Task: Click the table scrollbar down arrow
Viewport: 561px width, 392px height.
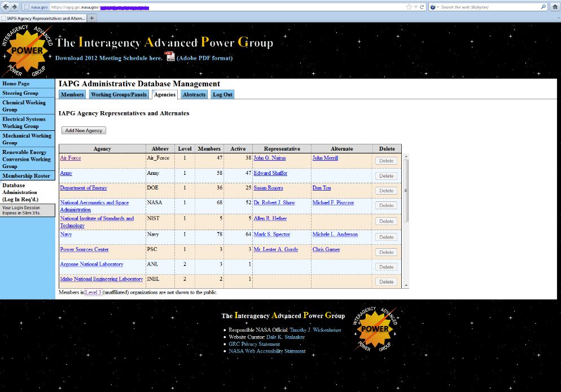Action: click(406, 285)
